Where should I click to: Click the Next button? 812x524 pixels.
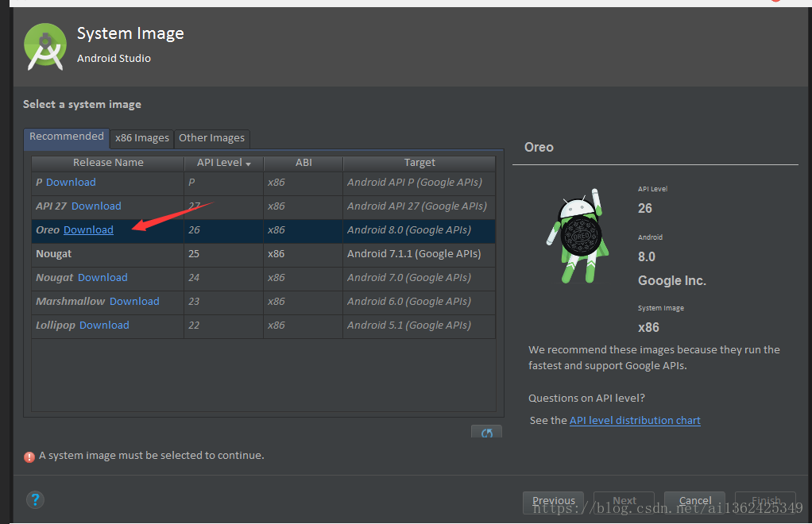624,501
